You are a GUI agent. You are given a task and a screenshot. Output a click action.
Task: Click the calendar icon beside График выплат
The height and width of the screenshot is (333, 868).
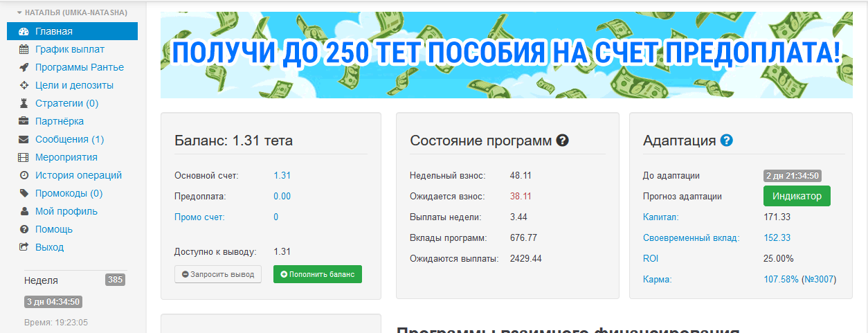pos(24,49)
